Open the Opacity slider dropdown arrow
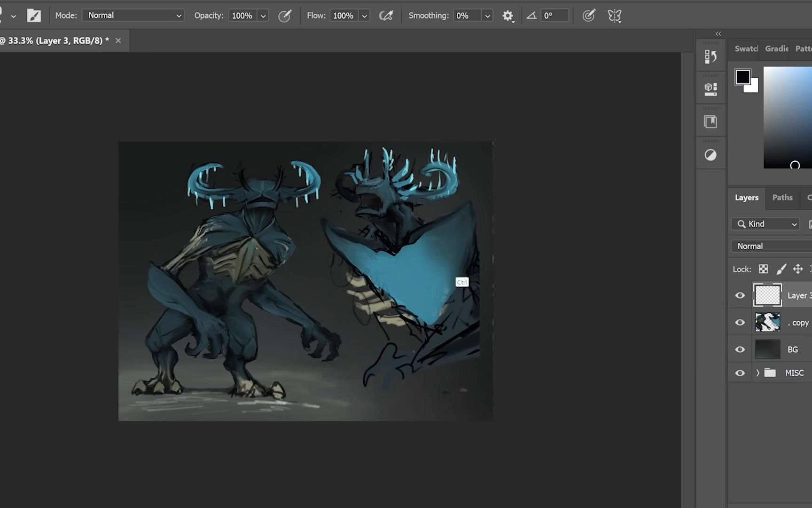The image size is (812, 508). click(x=263, y=16)
